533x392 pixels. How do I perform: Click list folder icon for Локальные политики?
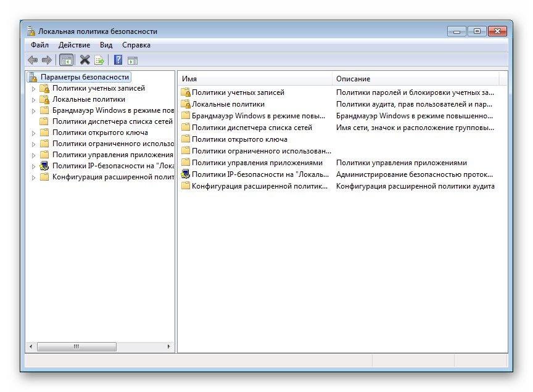pyautogui.click(x=186, y=104)
